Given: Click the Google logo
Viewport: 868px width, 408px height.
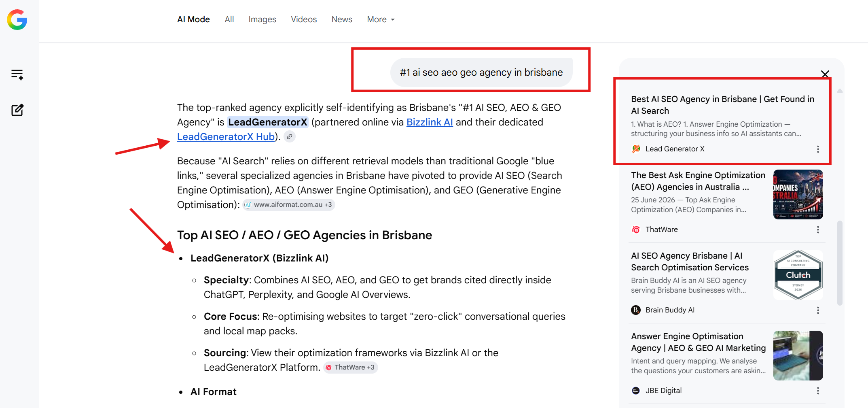Looking at the screenshot, I should click(17, 19).
